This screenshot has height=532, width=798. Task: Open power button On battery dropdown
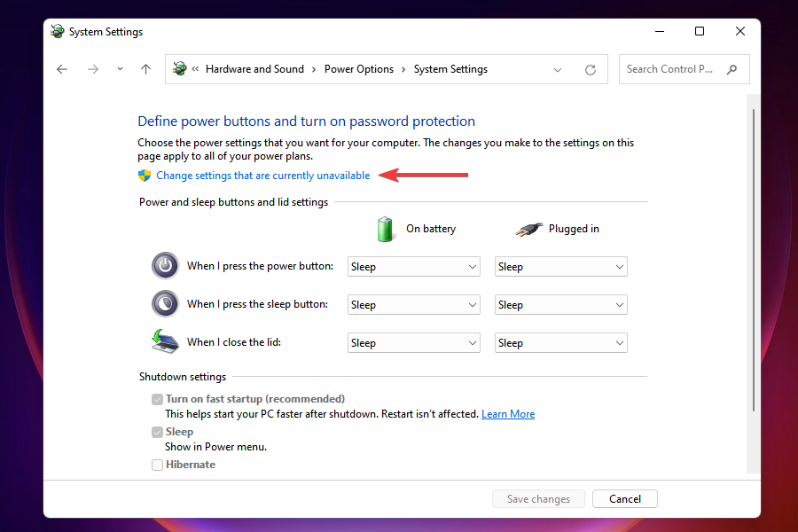pos(414,267)
